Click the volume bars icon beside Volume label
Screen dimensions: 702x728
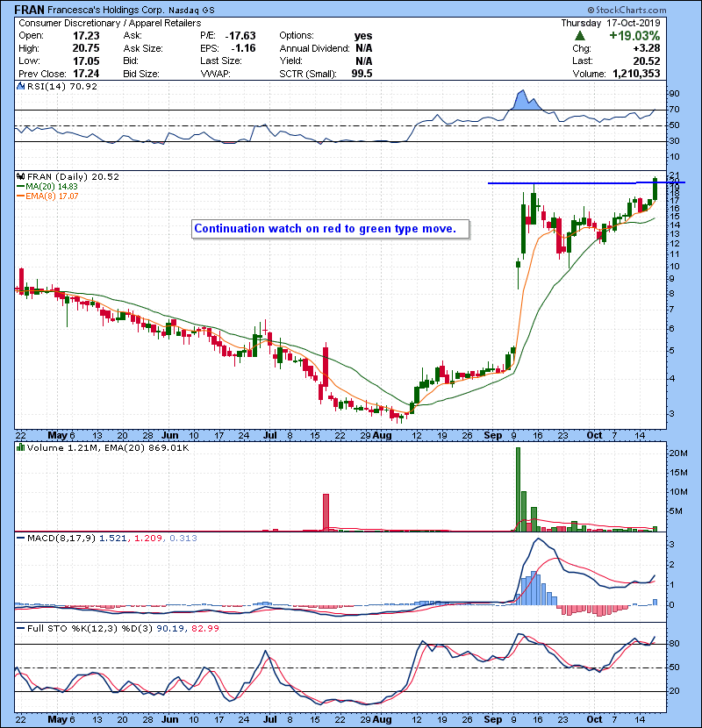(x=21, y=447)
